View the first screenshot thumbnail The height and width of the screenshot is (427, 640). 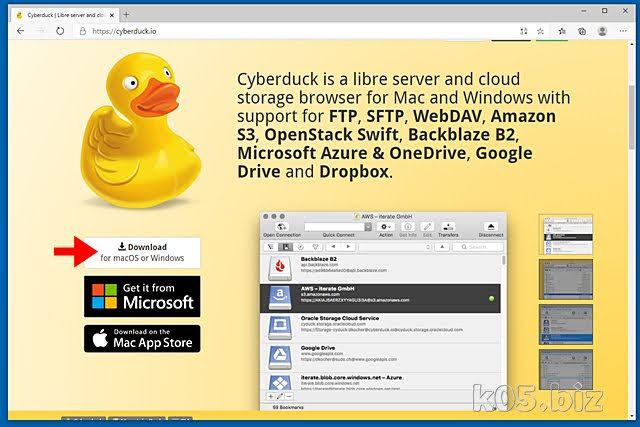(x=566, y=234)
